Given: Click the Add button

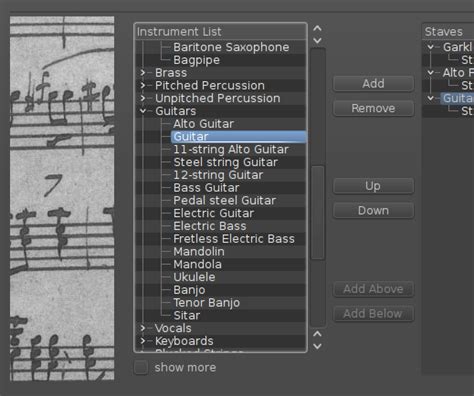Looking at the screenshot, I should point(373,83).
